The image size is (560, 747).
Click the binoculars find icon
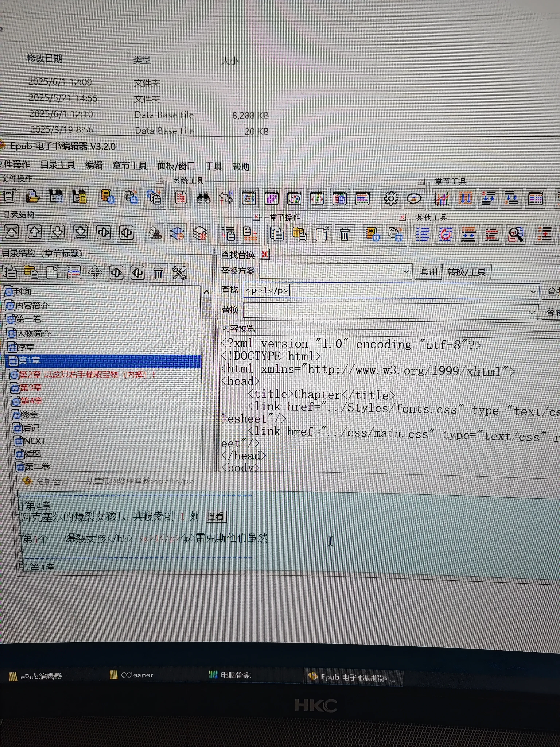point(204,198)
